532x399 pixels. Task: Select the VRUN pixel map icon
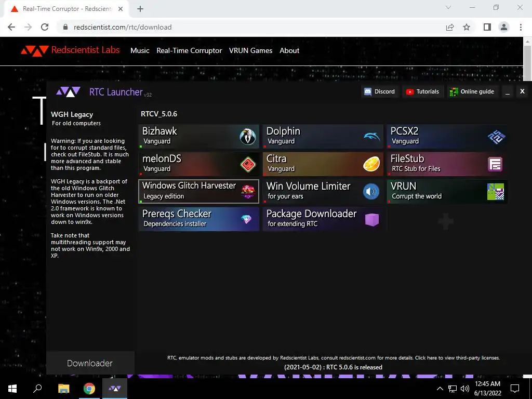click(x=495, y=192)
